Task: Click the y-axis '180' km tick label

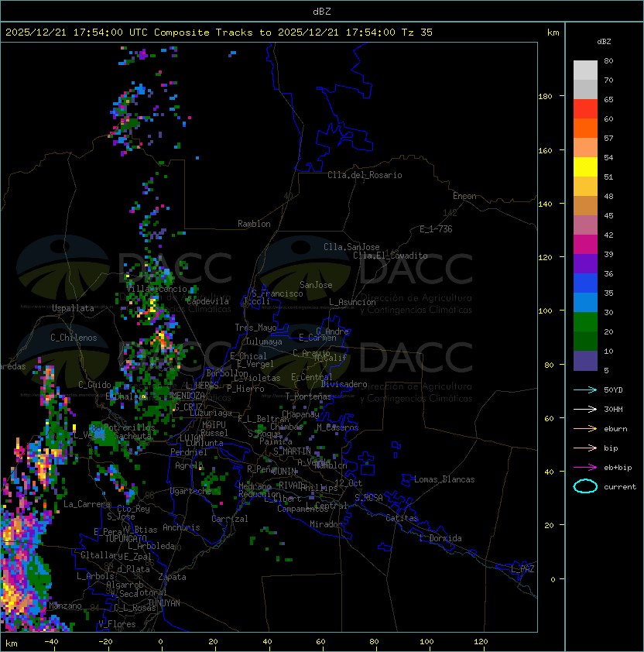Action: 545,96
